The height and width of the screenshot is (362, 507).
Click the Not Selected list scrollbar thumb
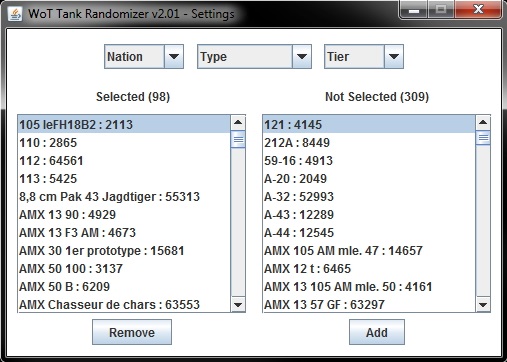483,138
